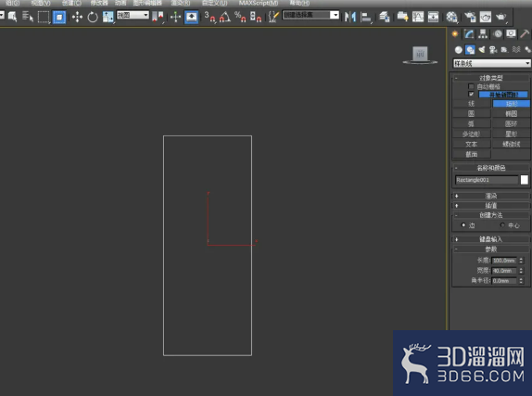Select the Move tool
Image resolution: width=532 pixels, height=396 pixels.
pyautogui.click(x=77, y=17)
